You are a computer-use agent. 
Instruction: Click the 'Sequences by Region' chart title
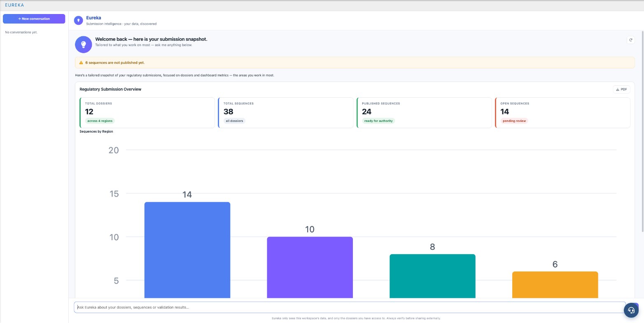click(96, 131)
